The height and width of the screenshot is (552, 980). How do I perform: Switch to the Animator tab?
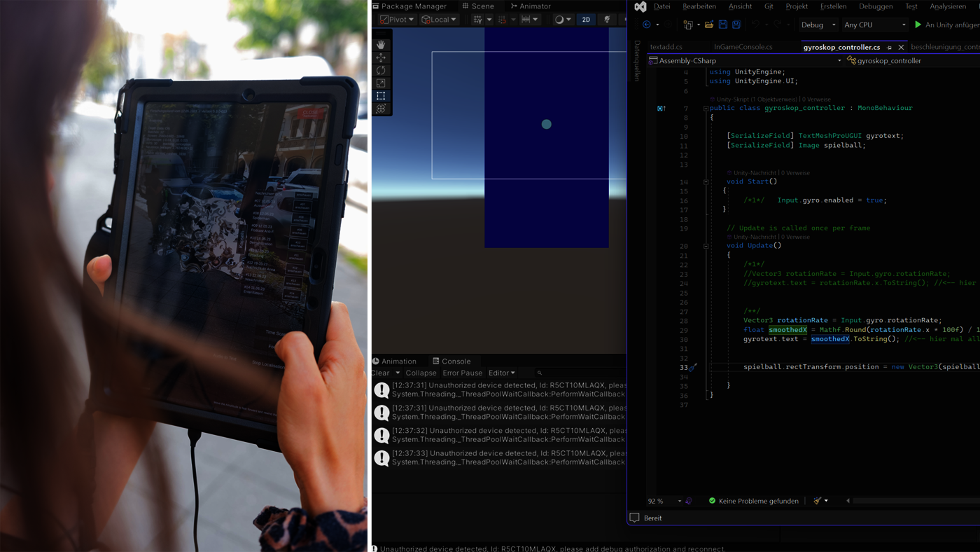click(531, 6)
